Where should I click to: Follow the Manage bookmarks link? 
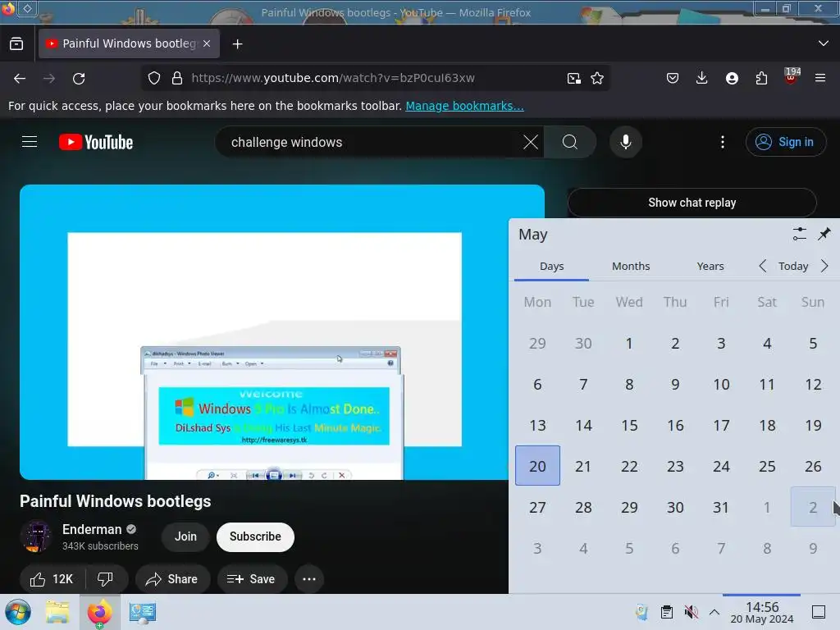point(464,106)
